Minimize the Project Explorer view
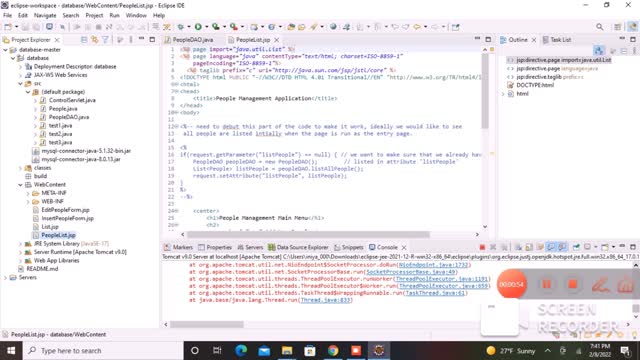The height and width of the screenshot is (360, 640). (x=141, y=39)
